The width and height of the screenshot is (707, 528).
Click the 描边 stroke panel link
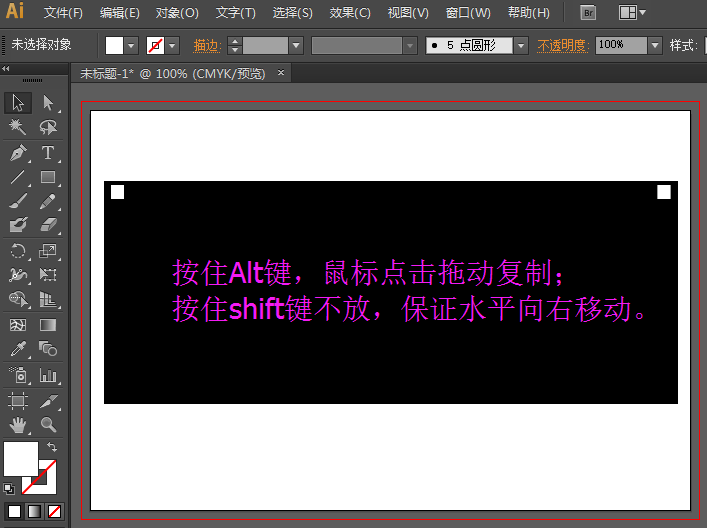[207, 46]
